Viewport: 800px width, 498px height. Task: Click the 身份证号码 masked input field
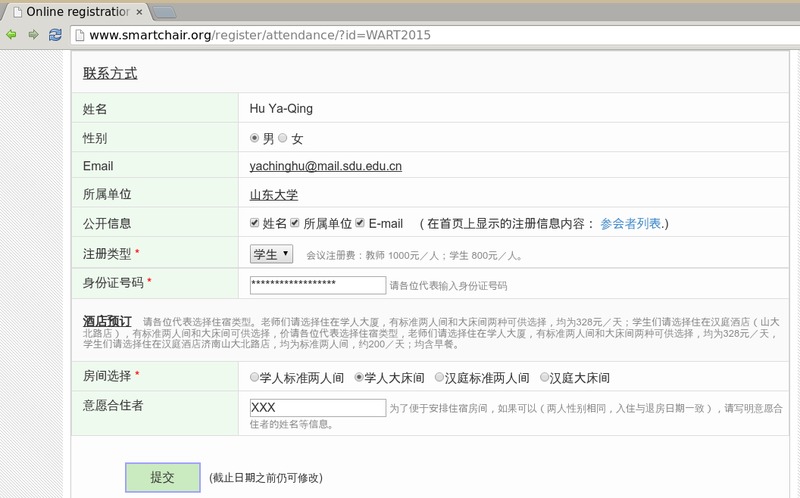(x=317, y=285)
